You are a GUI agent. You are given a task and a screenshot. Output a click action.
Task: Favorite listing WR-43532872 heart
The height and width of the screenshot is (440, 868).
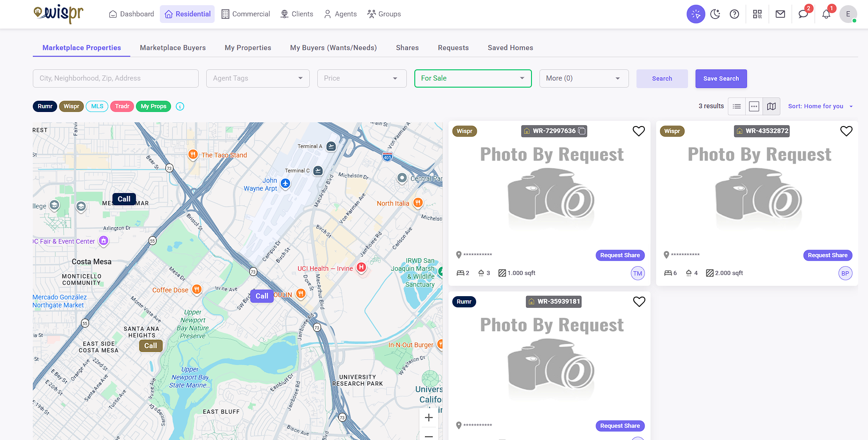[846, 131]
